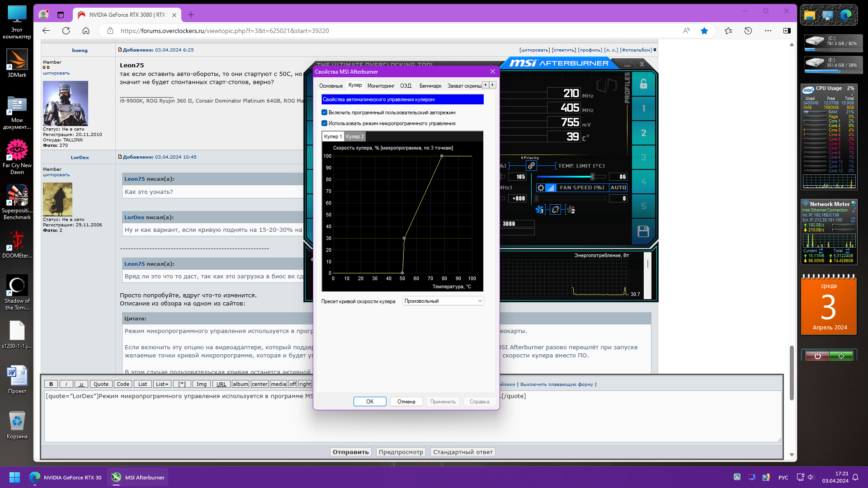Toggle user-defined fan curve icon
This screenshot has height=488, width=868.
pyautogui.click(x=551, y=188)
